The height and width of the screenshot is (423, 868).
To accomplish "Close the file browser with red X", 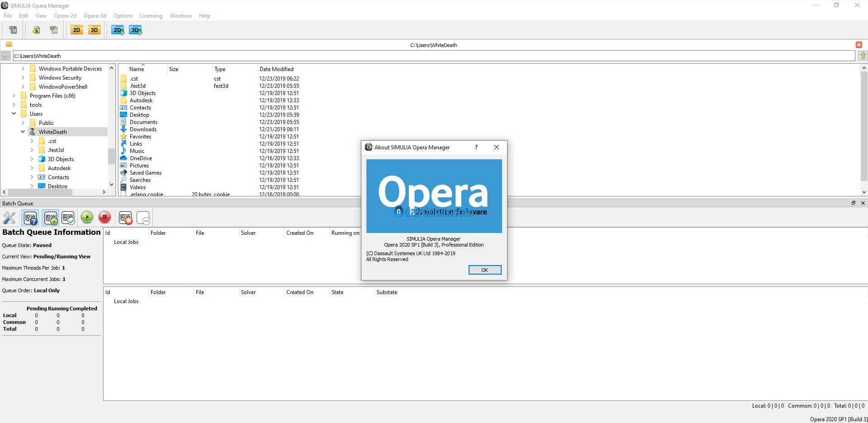I will [x=859, y=45].
